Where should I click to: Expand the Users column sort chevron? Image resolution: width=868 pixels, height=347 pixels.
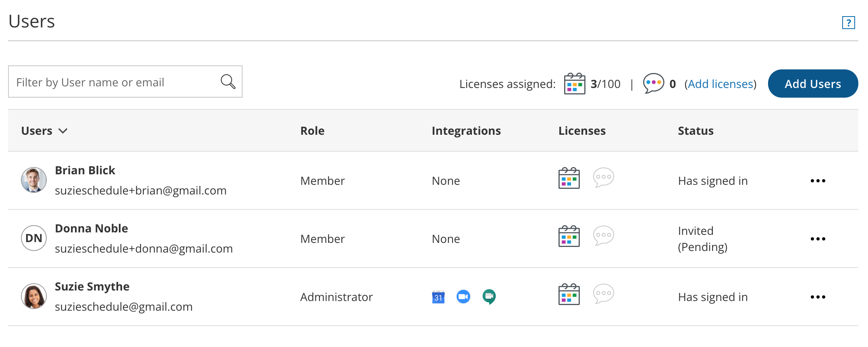[63, 131]
